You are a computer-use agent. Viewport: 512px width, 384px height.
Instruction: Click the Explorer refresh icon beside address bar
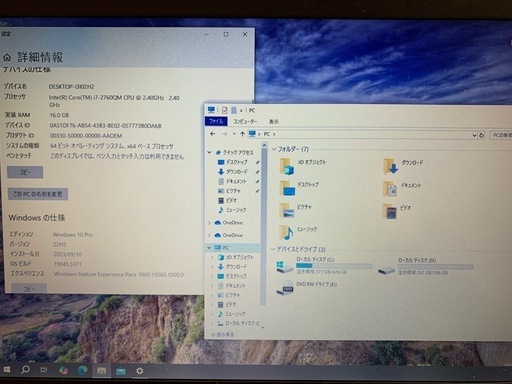coord(481,135)
